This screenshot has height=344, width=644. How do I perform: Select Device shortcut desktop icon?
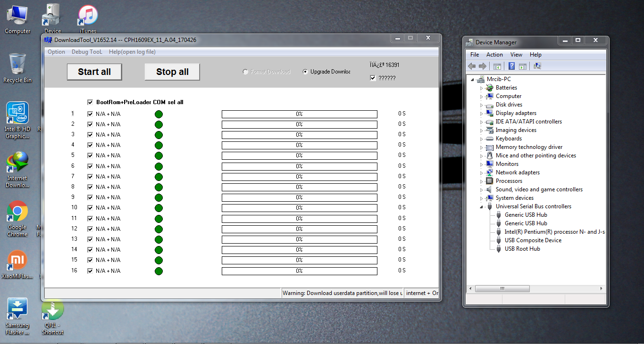coord(52,19)
